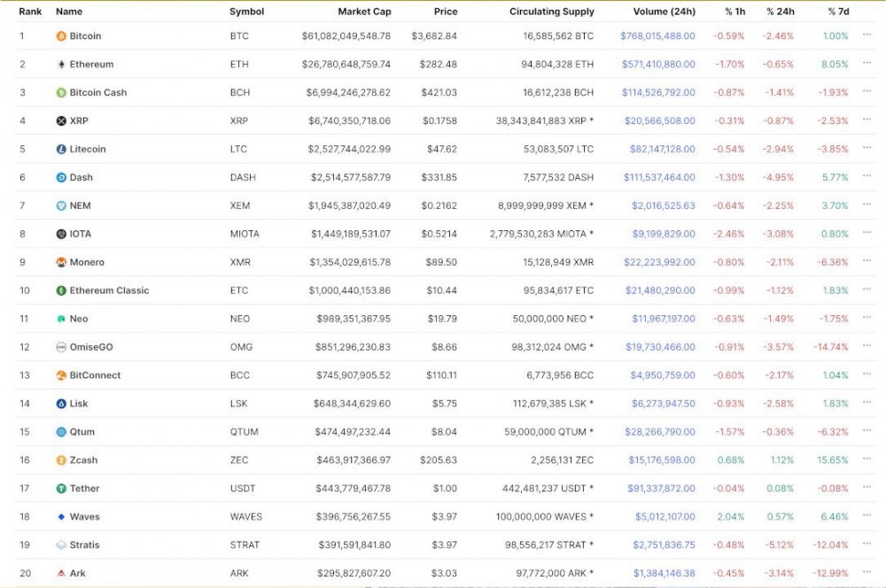Click the Qtum coin logo
886x588 pixels.
click(x=61, y=431)
